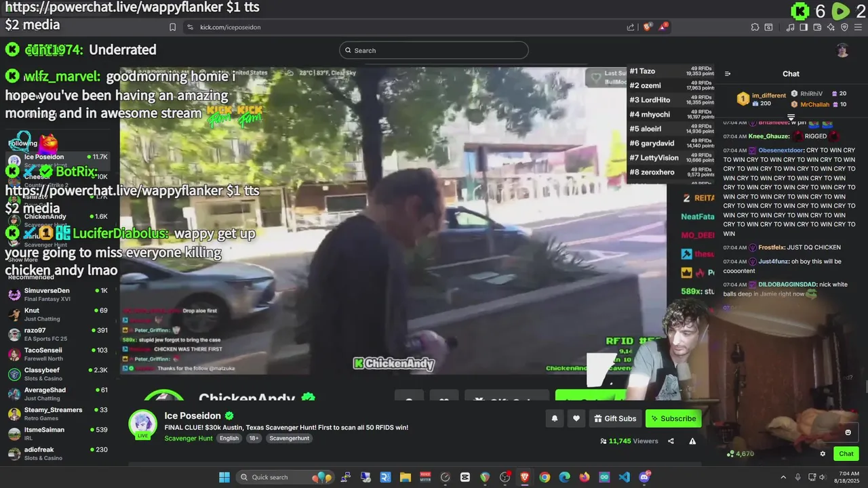Click the green Chat send button
Screen dimensions: 868x488
click(846, 454)
